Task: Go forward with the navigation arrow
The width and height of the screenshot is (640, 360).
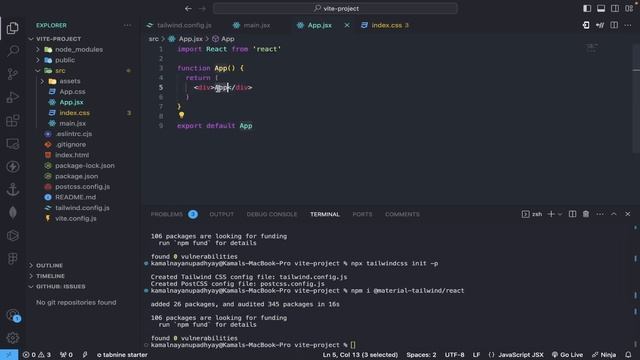Action: click(202, 9)
